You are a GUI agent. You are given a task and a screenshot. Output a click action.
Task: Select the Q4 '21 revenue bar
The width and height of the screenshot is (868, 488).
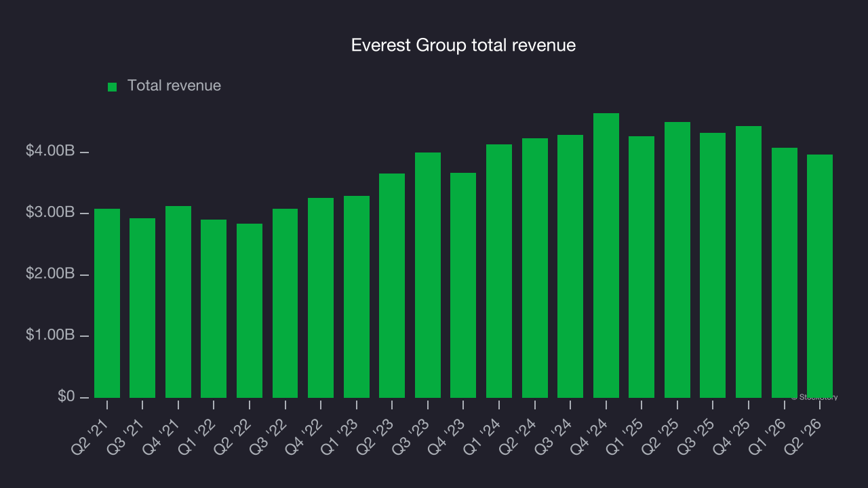point(178,302)
